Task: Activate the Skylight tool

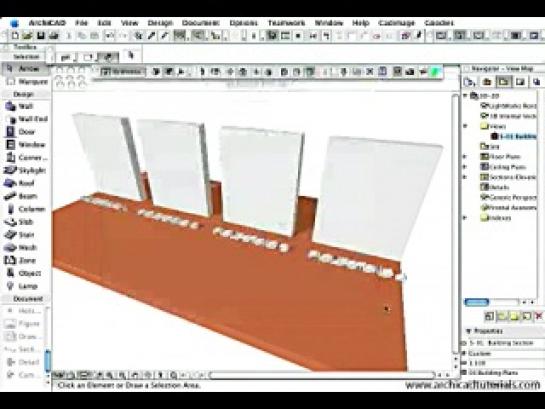Action: click(25, 170)
